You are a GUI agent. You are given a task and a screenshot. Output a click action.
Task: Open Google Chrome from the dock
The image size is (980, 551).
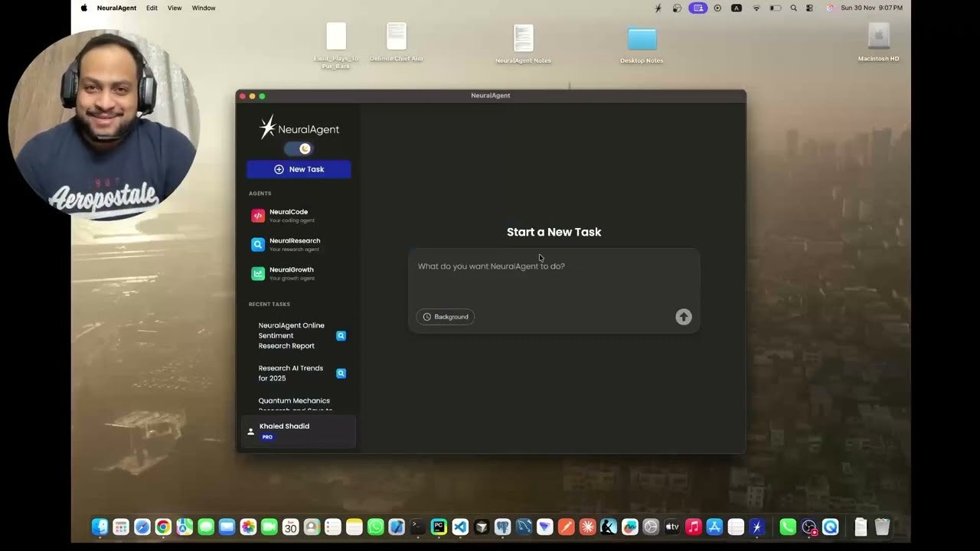[163, 527]
